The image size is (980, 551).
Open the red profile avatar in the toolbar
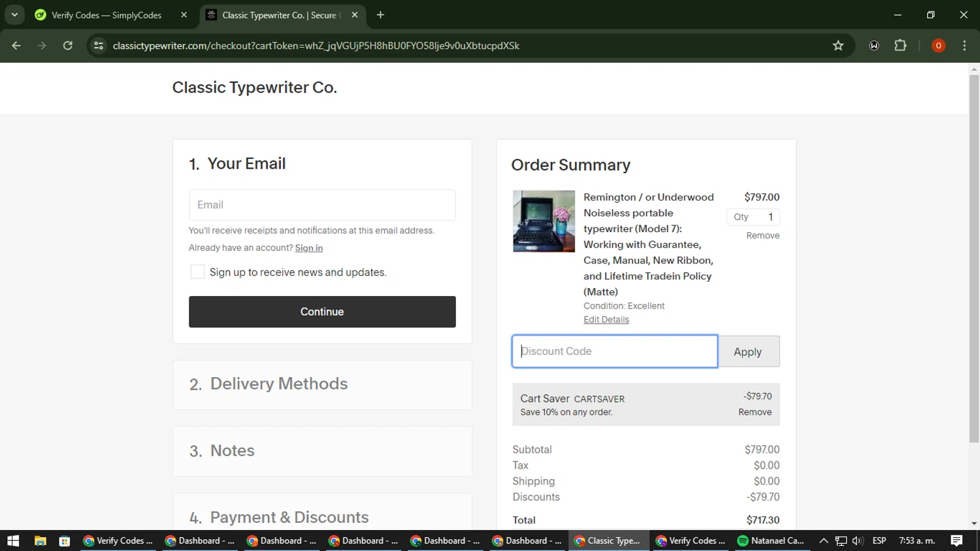coord(938,46)
